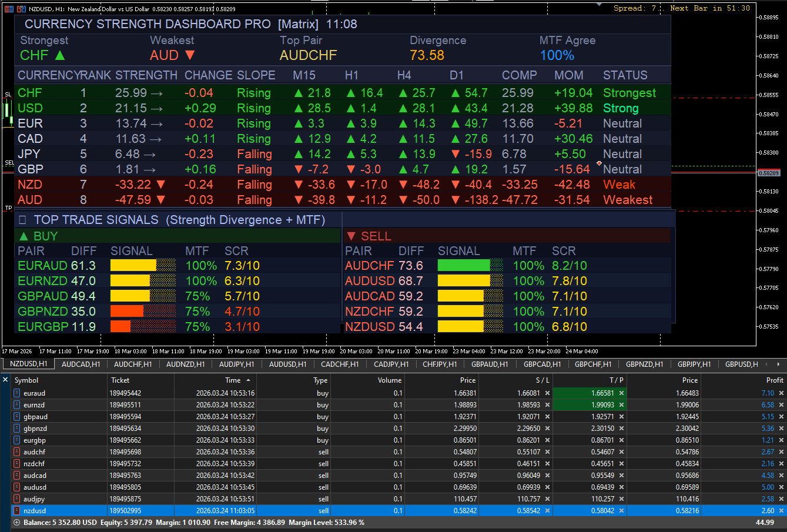Screen dimensions: 787x532
Task: Click the 'Next Bar in 51:30' countdown text
Action: [x=710, y=8]
